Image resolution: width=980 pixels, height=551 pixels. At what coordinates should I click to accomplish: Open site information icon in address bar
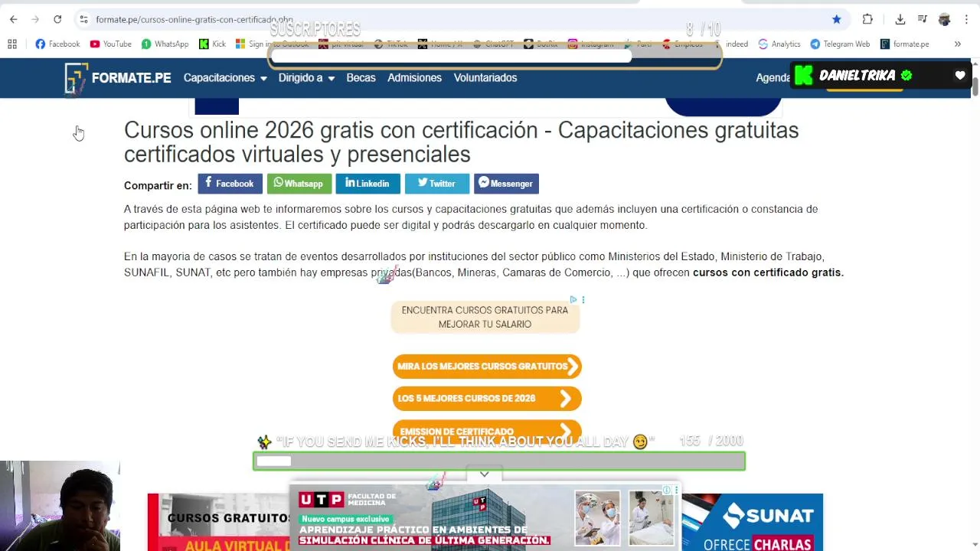pyautogui.click(x=83, y=19)
